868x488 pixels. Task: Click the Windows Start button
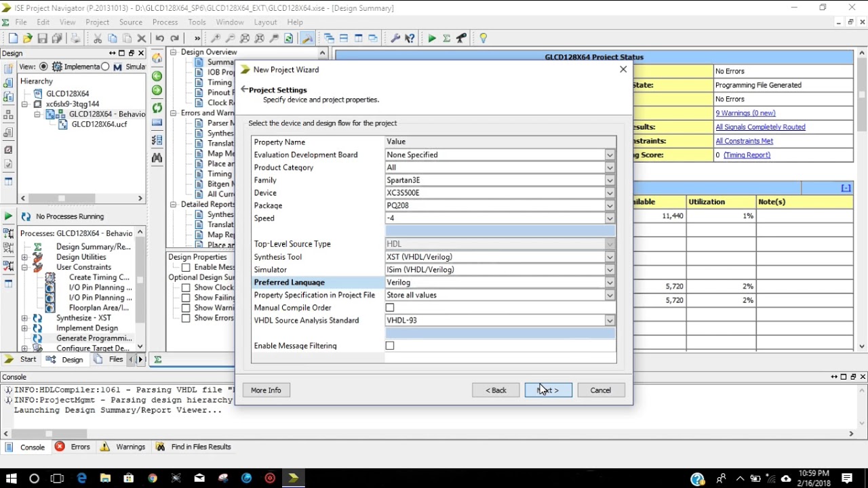coord(11,479)
